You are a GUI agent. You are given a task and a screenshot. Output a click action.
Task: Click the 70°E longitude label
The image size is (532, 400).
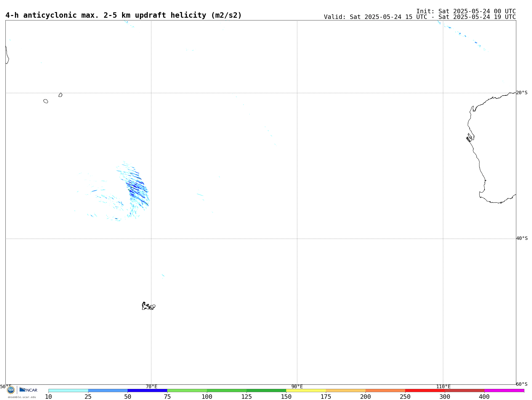click(x=151, y=387)
